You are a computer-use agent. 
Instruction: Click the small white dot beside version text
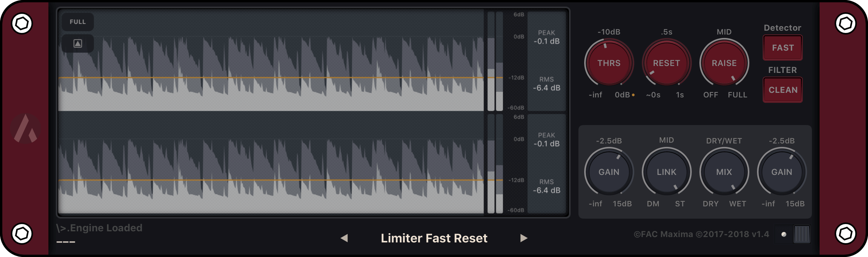784,234
